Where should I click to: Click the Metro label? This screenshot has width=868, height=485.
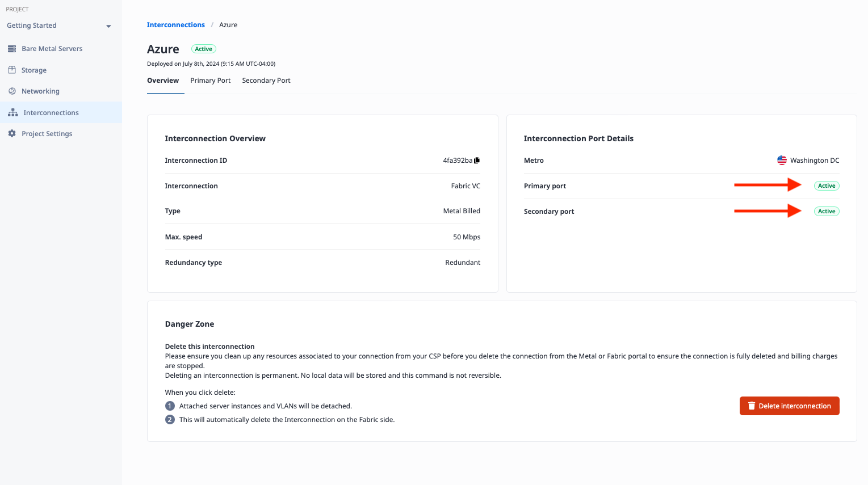[x=534, y=161]
